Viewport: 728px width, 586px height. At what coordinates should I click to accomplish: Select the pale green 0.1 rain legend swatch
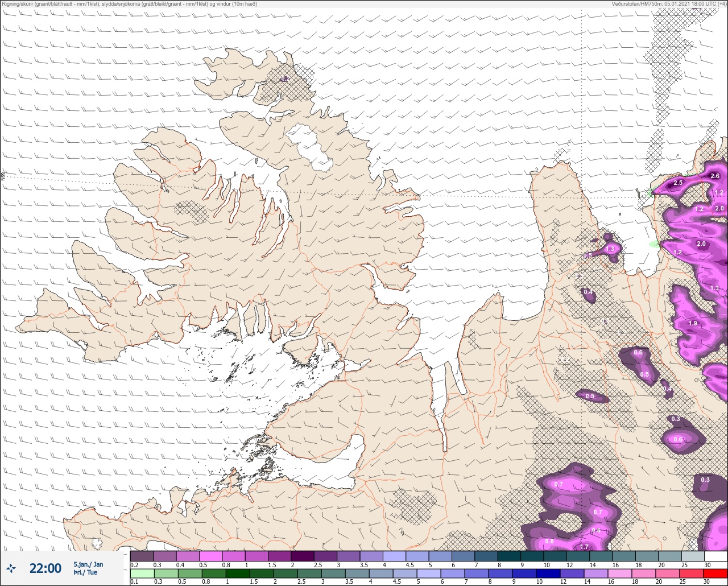(x=142, y=573)
